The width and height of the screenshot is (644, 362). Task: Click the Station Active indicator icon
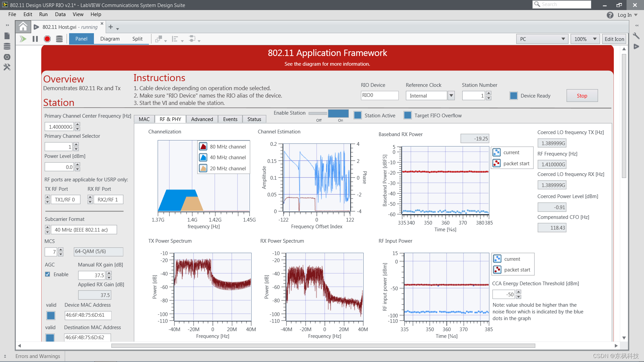point(357,115)
